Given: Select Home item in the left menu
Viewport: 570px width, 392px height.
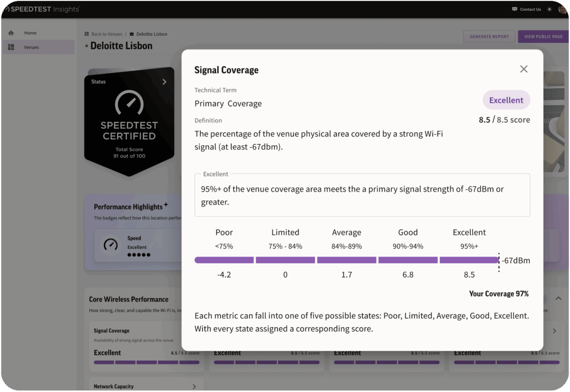Looking at the screenshot, I should coord(30,33).
